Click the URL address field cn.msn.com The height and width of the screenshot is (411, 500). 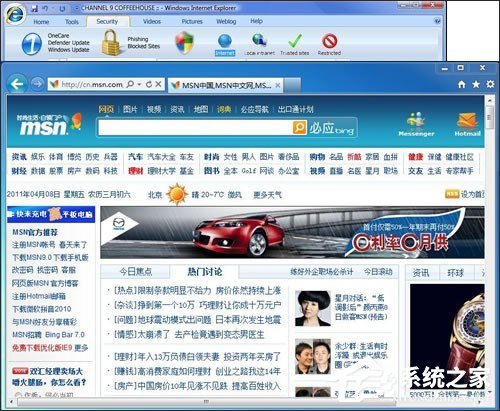(92, 85)
